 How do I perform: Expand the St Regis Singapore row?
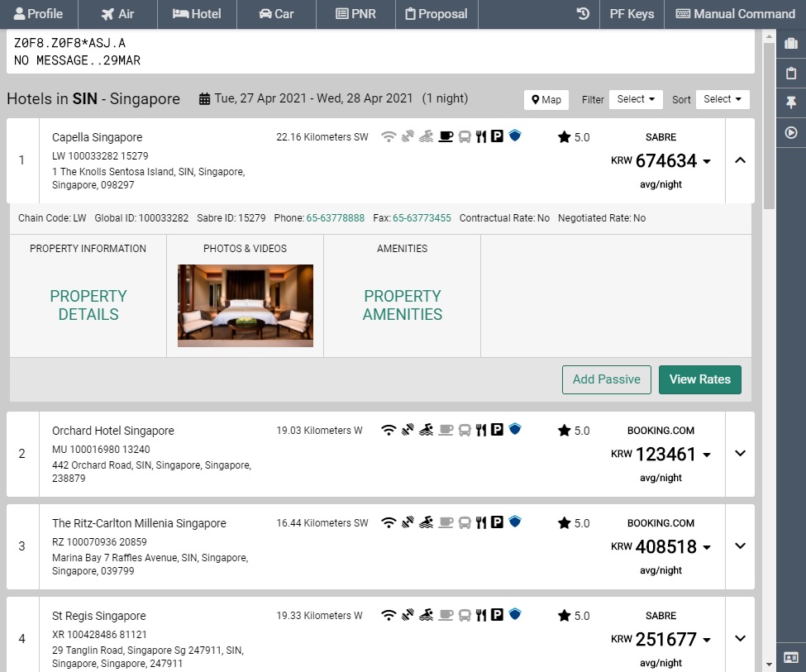pyautogui.click(x=740, y=639)
